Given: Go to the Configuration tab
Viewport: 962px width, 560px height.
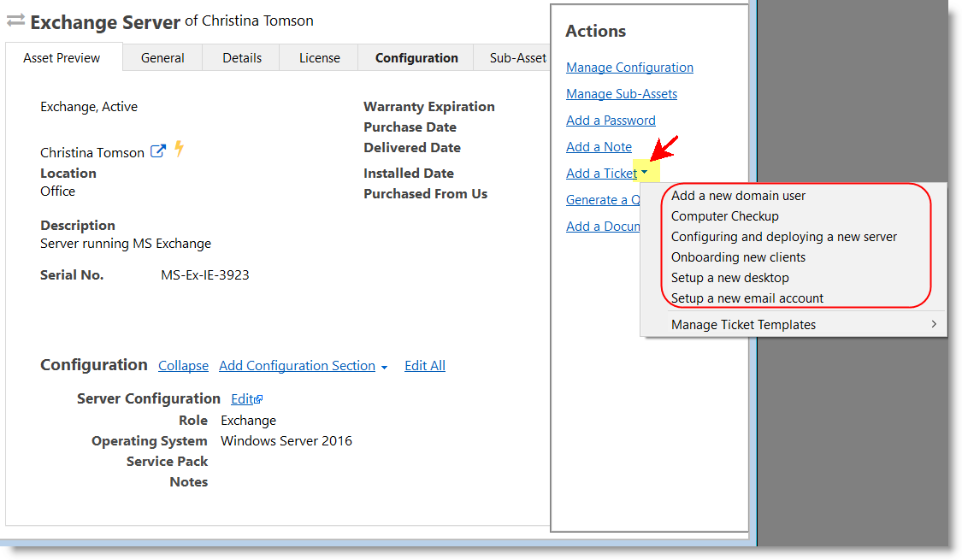Looking at the screenshot, I should (x=416, y=58).
